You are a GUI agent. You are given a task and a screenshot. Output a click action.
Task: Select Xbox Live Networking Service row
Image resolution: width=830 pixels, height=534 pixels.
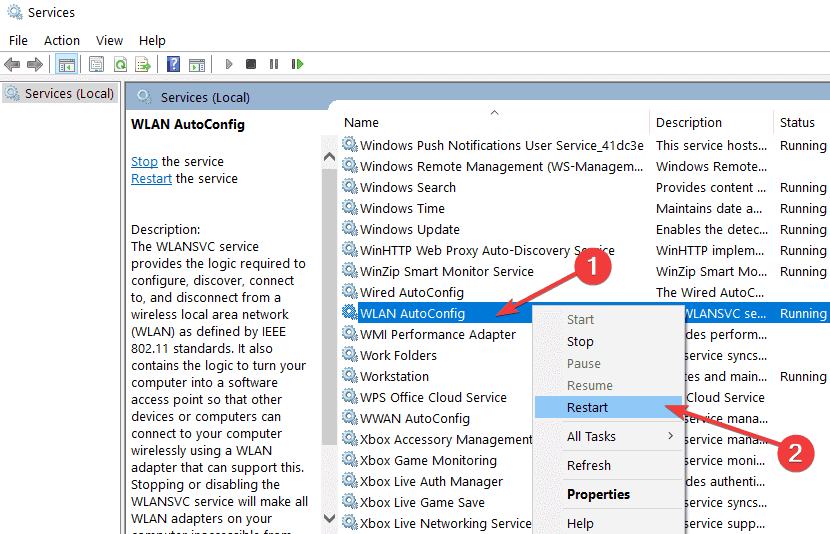coord(446,523)
